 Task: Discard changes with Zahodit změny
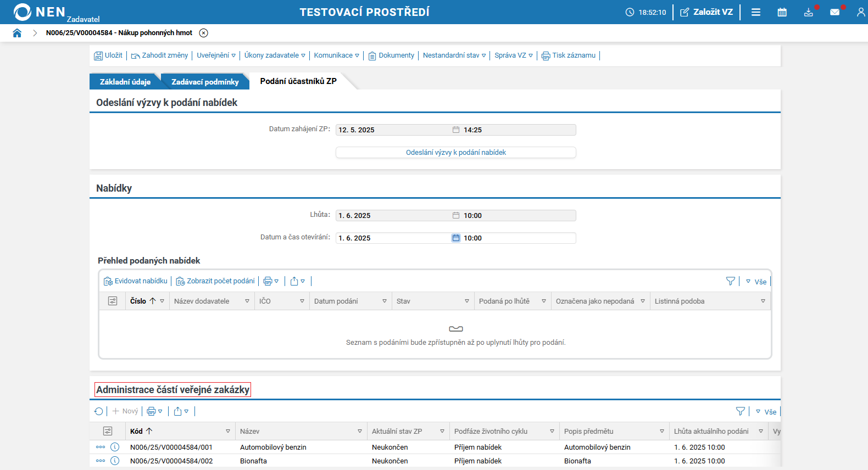point(159,55)
